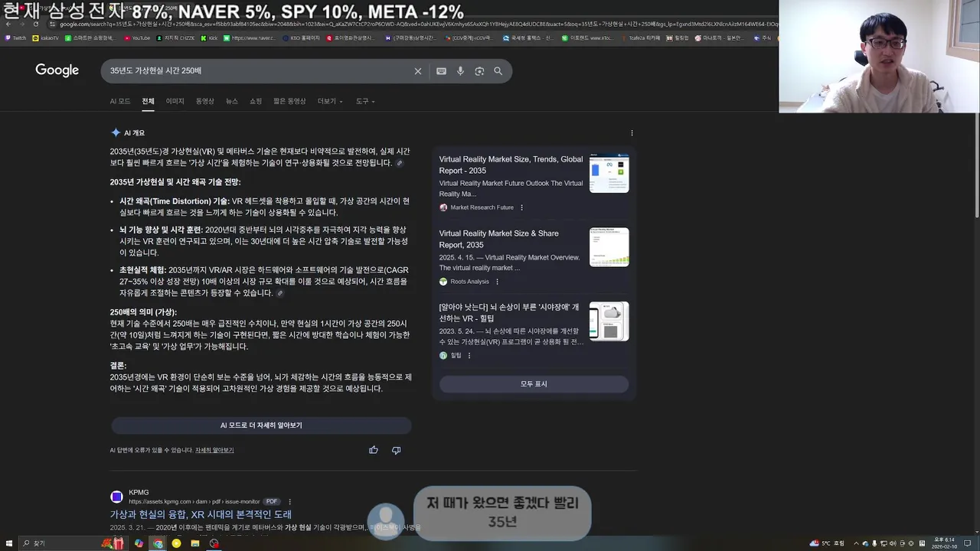
Task: Open the YouTube bookmark
Action: [x=137, y=37]
